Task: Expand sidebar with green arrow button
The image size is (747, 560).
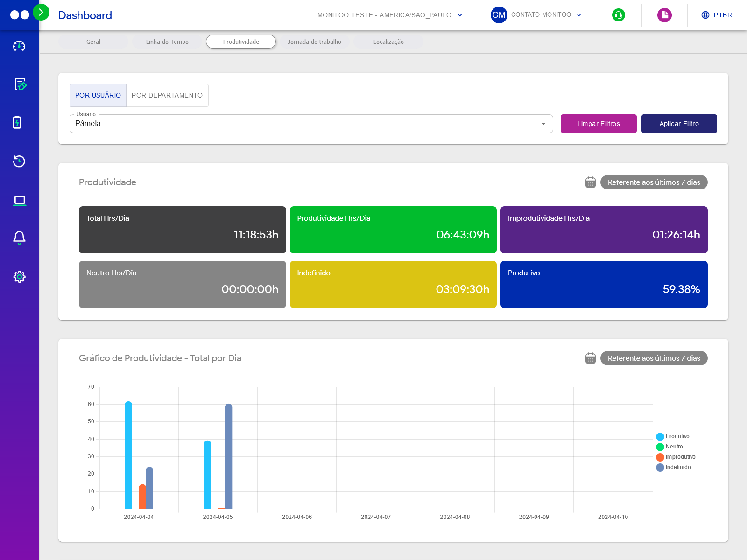Action: [x=41, y=12]
